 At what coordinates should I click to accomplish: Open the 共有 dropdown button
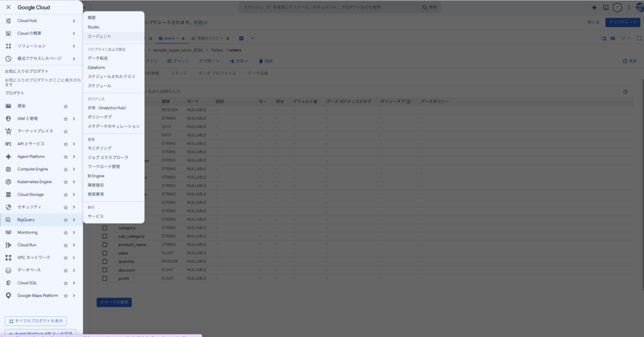pyautogui.click(x=238, y=61)
